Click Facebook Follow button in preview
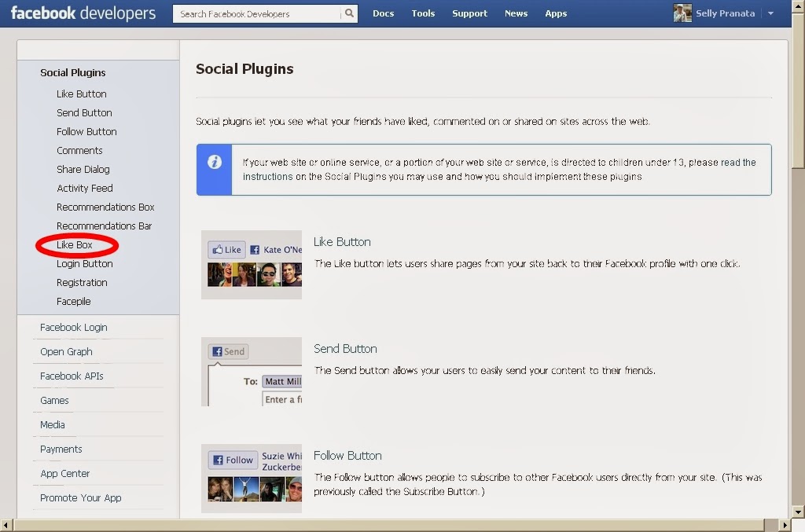This screenshot has height=532, width=805. coord(233,460)
